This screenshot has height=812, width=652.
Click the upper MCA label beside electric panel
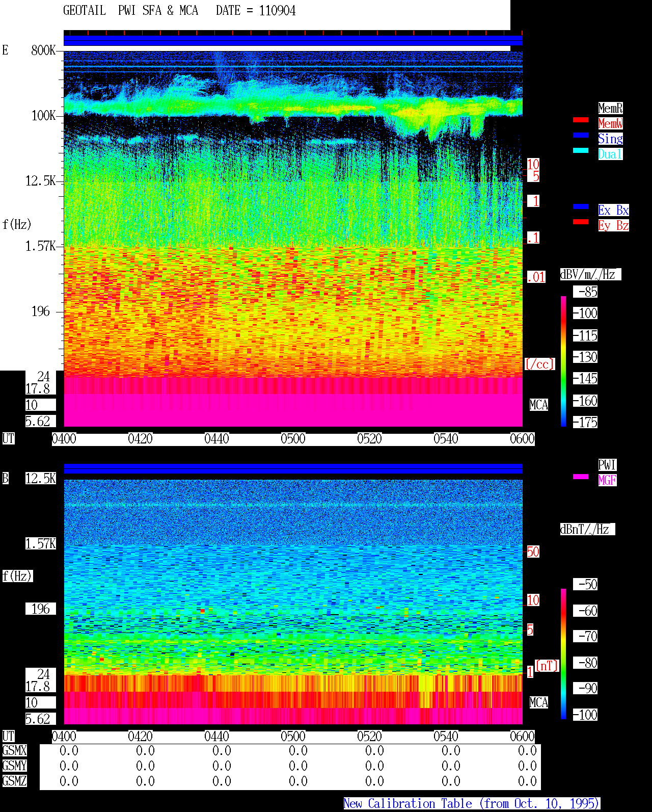click(x=539, y=405)
